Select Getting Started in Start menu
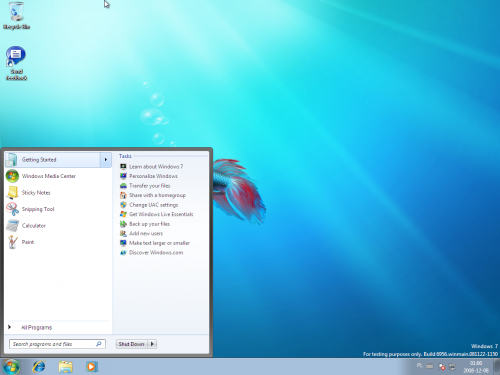Screen dimensions: 500x375 pyautogui.click(x=58, y=160)
